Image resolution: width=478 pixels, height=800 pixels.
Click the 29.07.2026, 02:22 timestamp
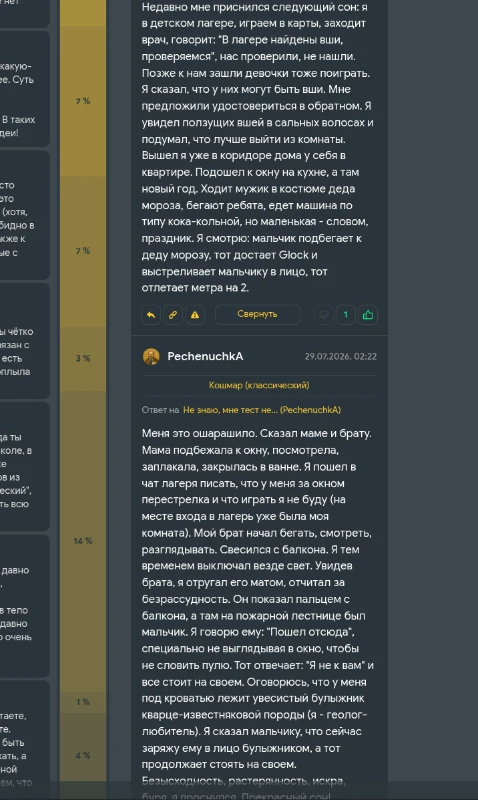point(341,357)
